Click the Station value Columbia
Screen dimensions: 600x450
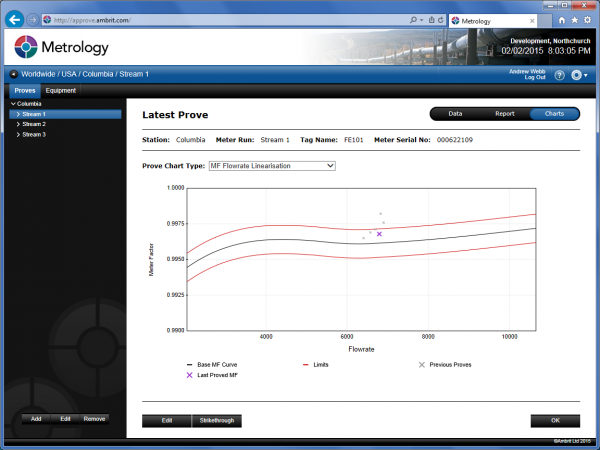pos(191,140)
